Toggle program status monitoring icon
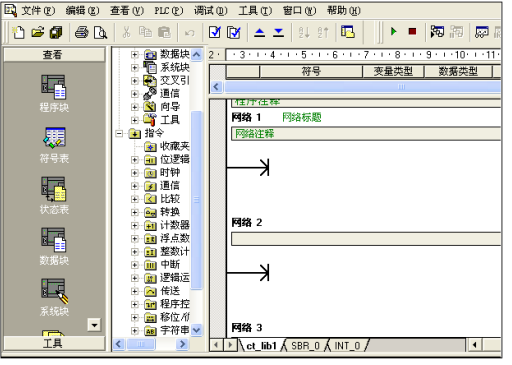The height and width of the screenshot is (365, 512). pyautogui.click(x=437, y=32)
